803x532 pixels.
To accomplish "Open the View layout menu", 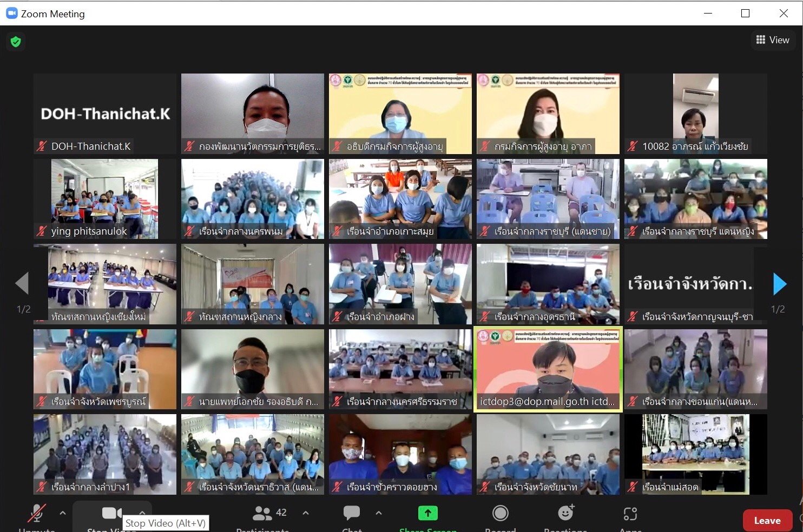I will [x=773, y=40].
